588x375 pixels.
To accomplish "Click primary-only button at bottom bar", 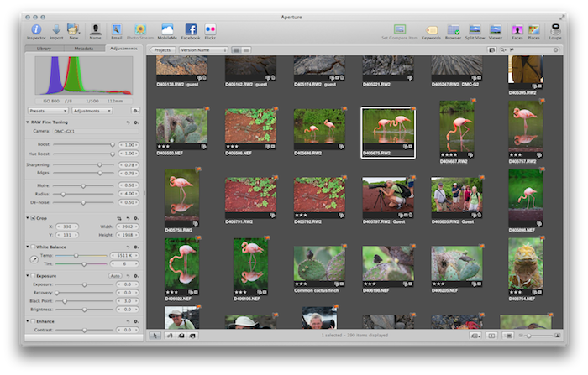I will pyautogui.click(x=491, y=336).
